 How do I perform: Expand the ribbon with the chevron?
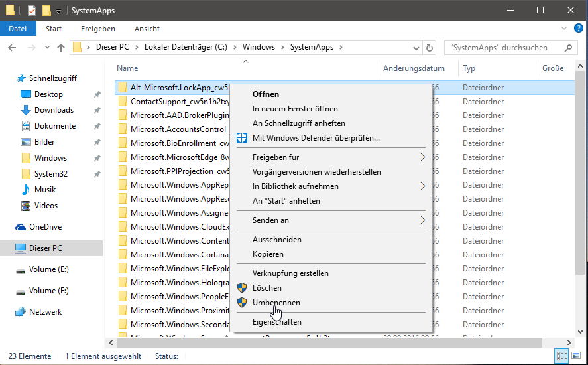point(564,28)
